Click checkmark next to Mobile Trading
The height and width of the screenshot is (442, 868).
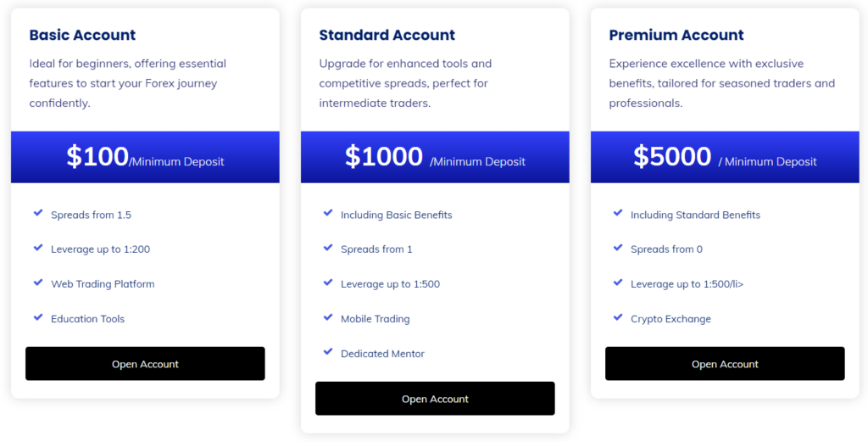coord(328,318)
